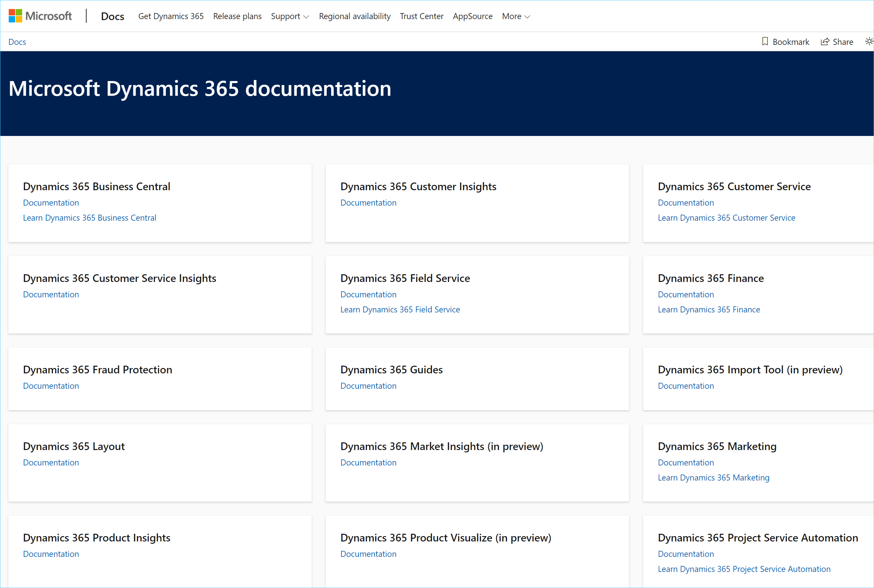Toggle the theme sun icon
Viewport: 874px width, 588px height.
tap(869, 41)
